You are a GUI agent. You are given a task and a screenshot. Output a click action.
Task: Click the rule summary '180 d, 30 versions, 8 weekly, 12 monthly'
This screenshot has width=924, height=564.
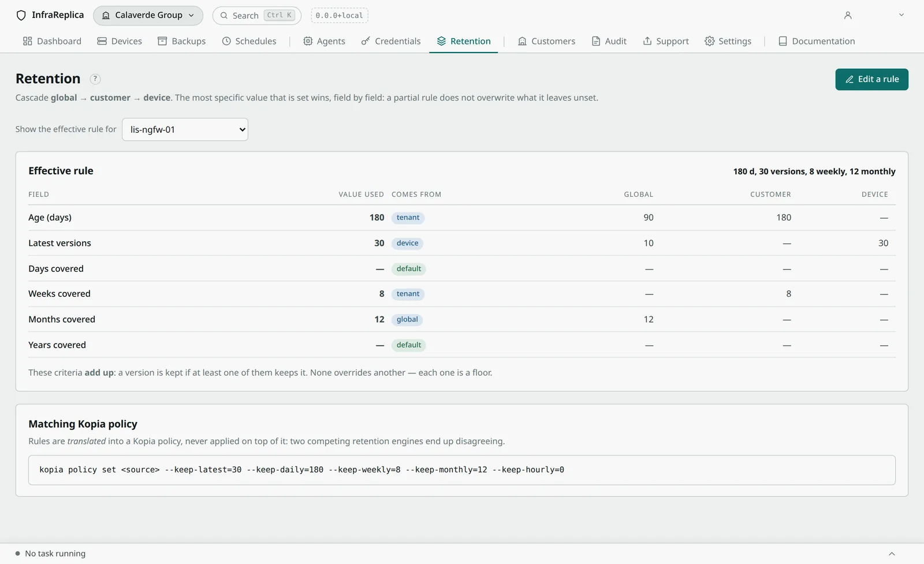pyautogui.click(x=814, y=171)
